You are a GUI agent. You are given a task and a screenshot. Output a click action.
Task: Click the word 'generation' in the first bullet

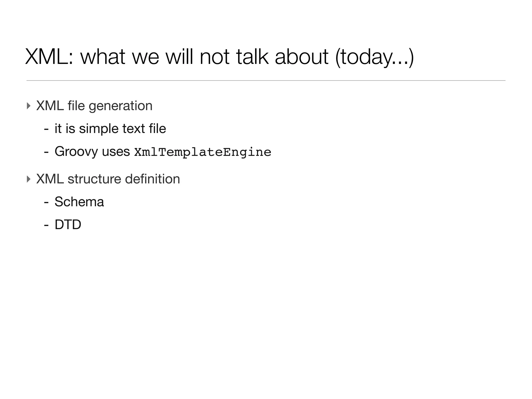click(121, 107)
